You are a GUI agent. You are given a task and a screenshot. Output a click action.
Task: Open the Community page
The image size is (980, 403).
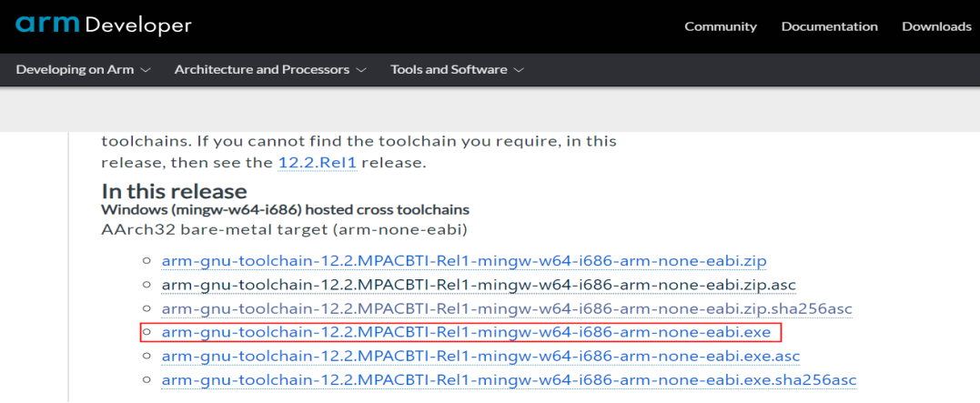[721, 26]
